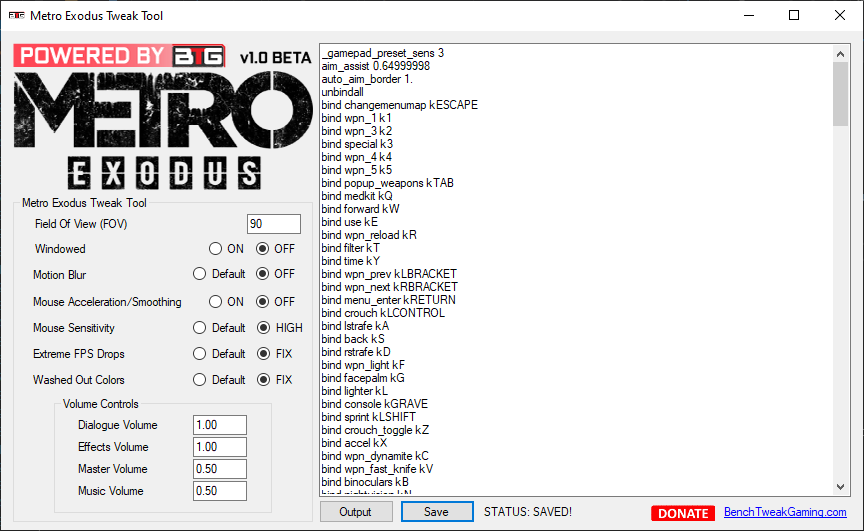Click the config list scrollbar thumb

[840, 94]
